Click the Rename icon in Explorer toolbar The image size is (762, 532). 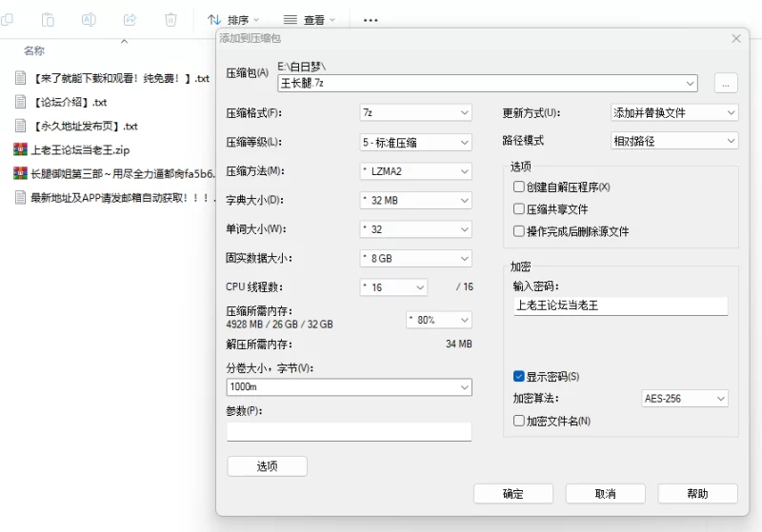[x=89, y=19]
